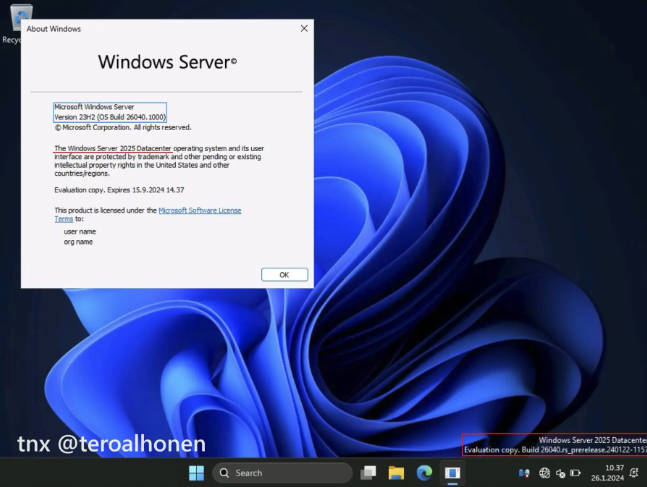Click the 'Version 23H2 (OS Build 26040.1000)' text

[x=110, y=117]
